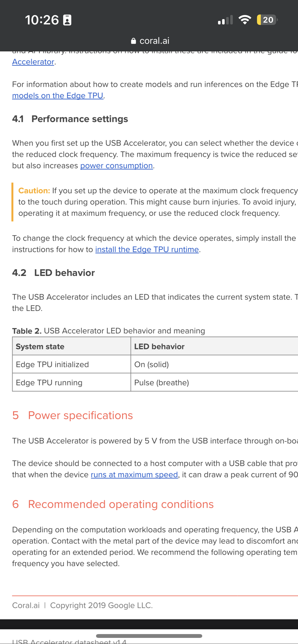The width and height of the screenshot is (298, 644).
Task: Tap the Edge TPU running table row
Action: point(49,383)
